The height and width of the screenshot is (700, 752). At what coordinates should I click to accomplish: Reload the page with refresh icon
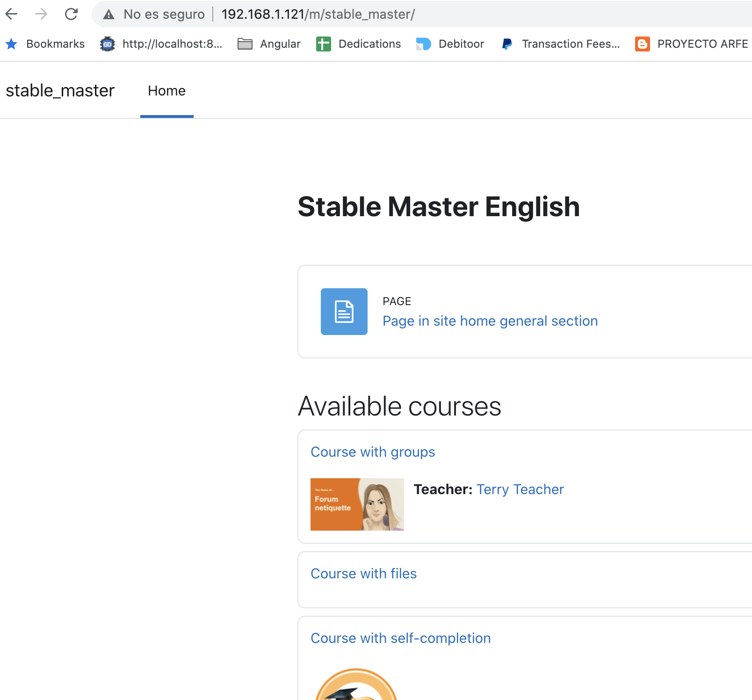71,14
